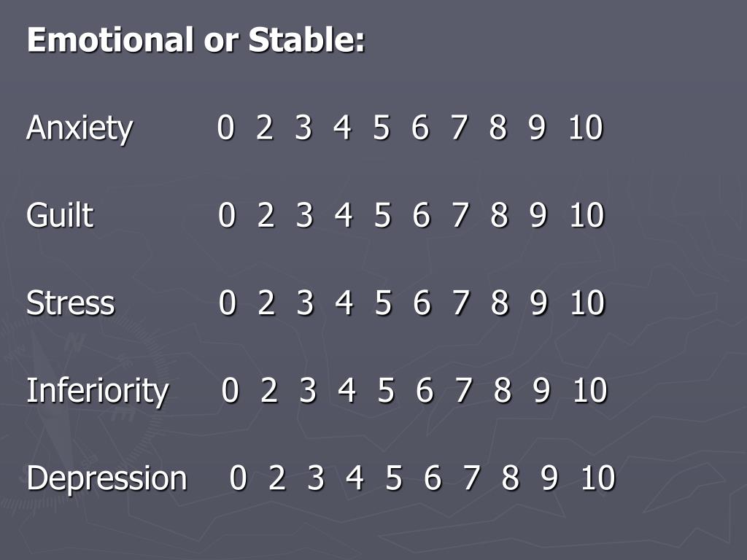747x560 pixels.
Task: Choose 6 in the Stress row
Action: click(422, 303)
